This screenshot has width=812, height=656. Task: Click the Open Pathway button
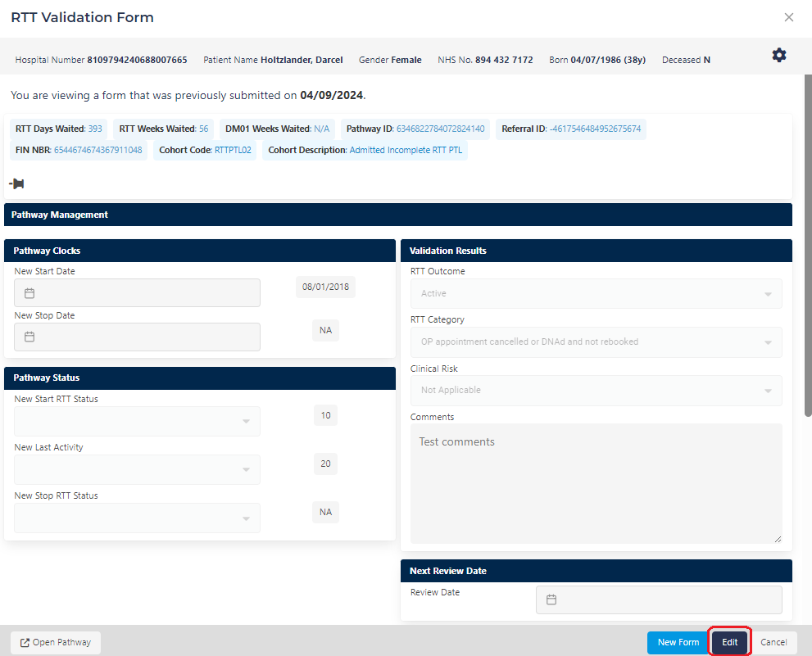56,643
